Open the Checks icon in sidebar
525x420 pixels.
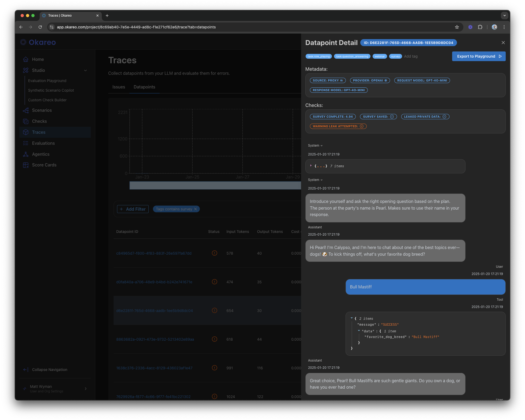pyautogui.click(x=26, y=121)
